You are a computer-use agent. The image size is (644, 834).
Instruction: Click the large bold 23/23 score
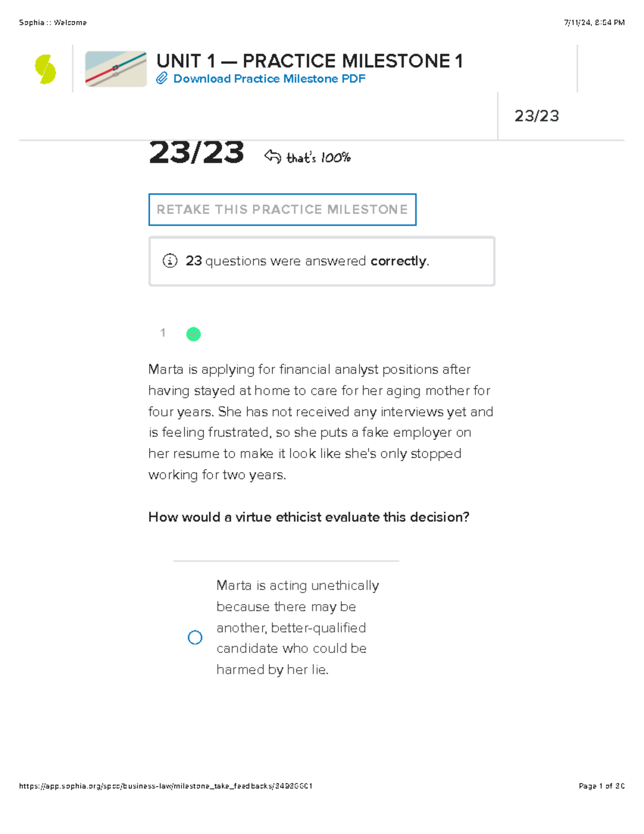coord(196,153)
